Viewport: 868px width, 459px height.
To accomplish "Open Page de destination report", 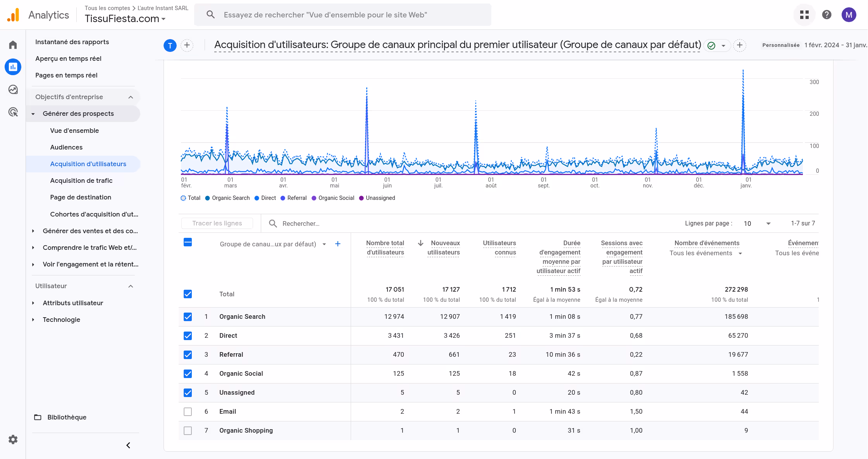I will pos(81,197).
